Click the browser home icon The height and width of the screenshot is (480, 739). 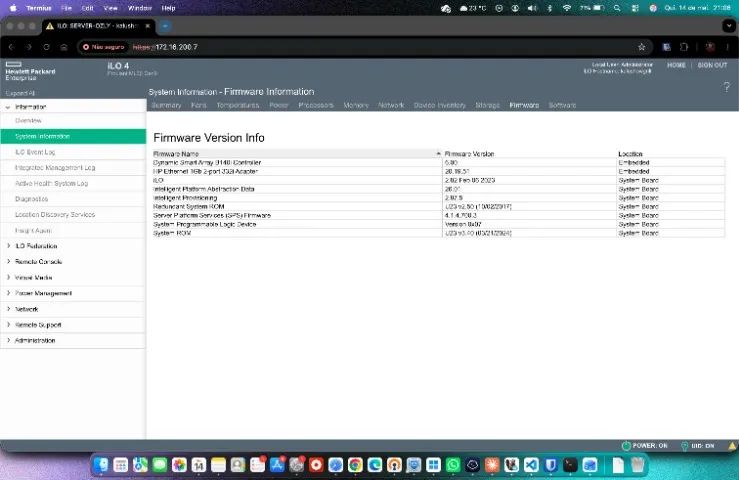[x=64, y=47]
